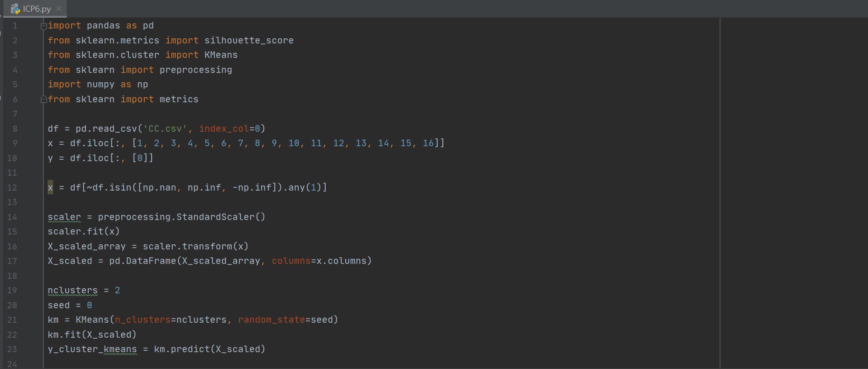Click line number 12 in the gutter
The height and width of the screenshot is (369, 868).
click(x=12, y=188)
